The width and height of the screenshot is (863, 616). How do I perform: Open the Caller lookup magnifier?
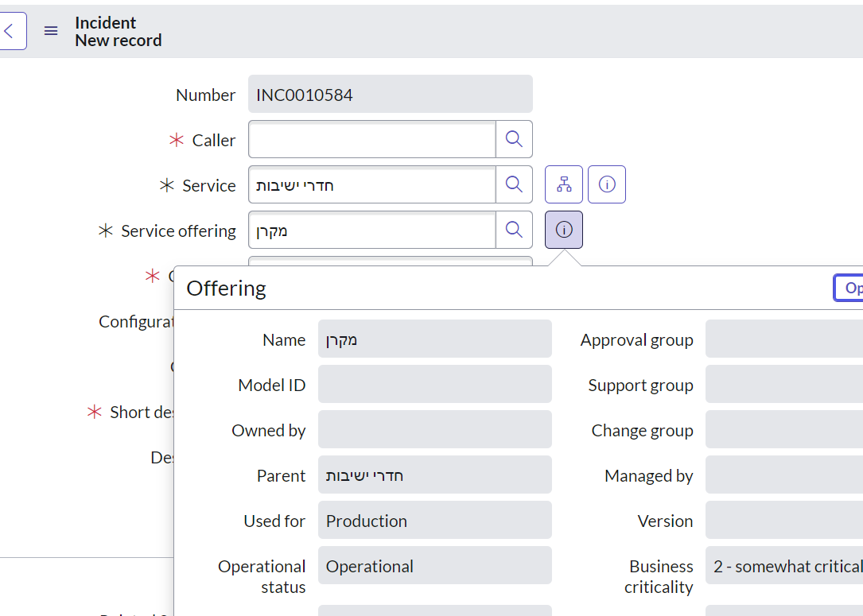[514, 138]
